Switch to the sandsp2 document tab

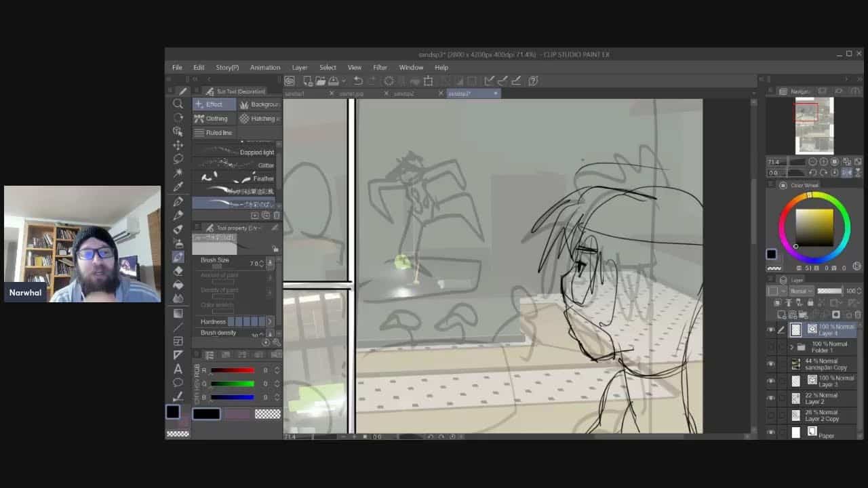click(x=404, y=94)
